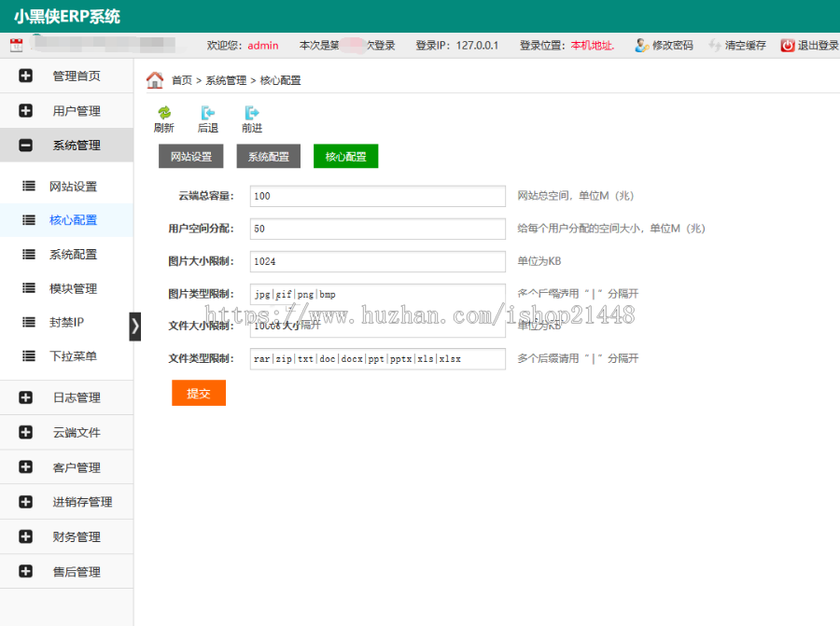The width and height of the screenshot is (840, 626).
Task: Click the green Refresh (刷新) icon
Action: pos(164,113)
